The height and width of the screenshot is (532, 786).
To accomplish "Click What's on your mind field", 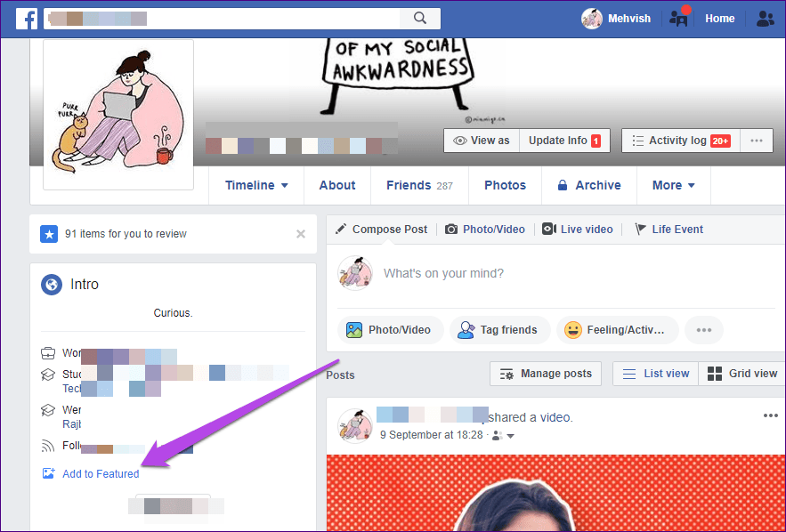I will coord(443,273).
